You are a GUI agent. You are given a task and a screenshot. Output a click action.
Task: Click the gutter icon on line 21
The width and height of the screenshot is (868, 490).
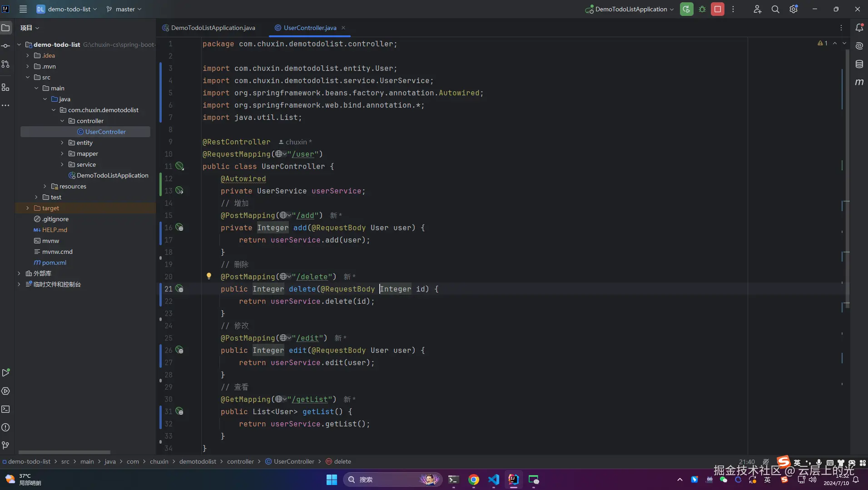[180, 289]
